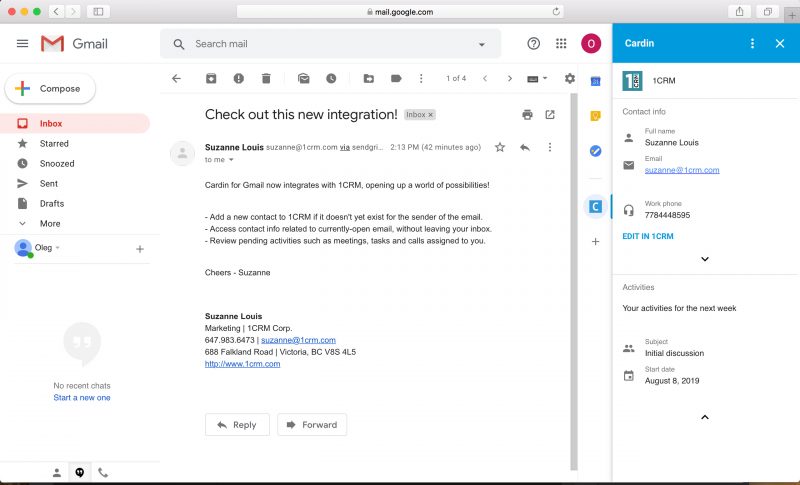
Task: Open the Gmail main menu hamburger icon
Action: (22, 44)
